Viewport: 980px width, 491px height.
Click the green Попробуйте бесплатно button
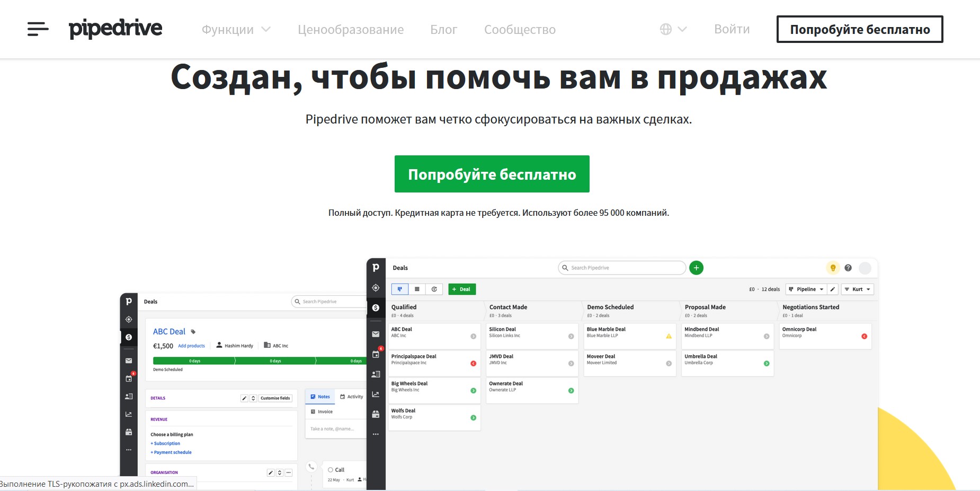click(x=492, y=174)
